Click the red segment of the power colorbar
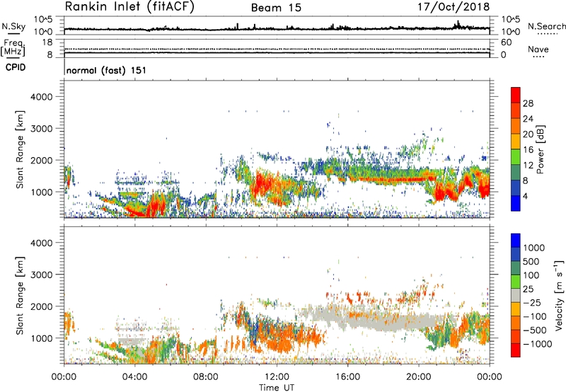Viewport: 566px width, 392px height. 516,95
